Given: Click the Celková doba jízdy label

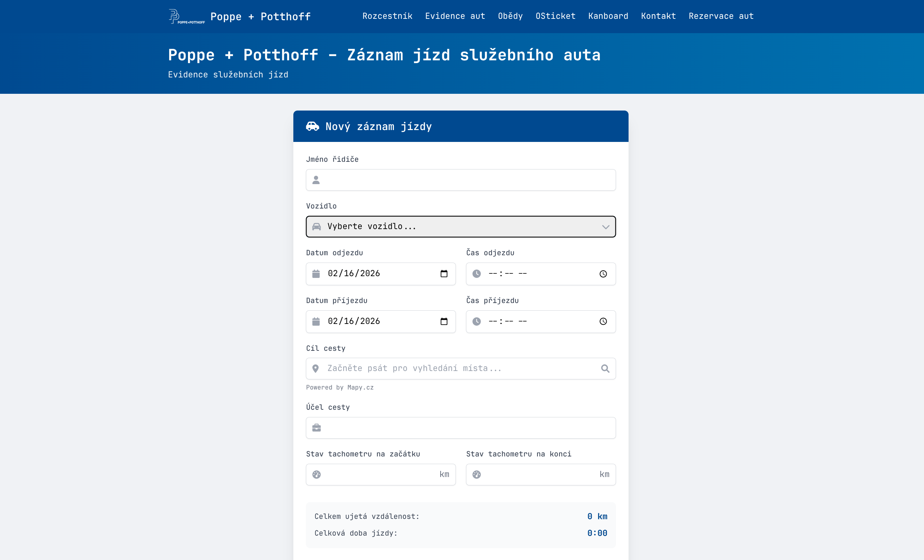Looking at the screenshot, I should tap(356, 533).
